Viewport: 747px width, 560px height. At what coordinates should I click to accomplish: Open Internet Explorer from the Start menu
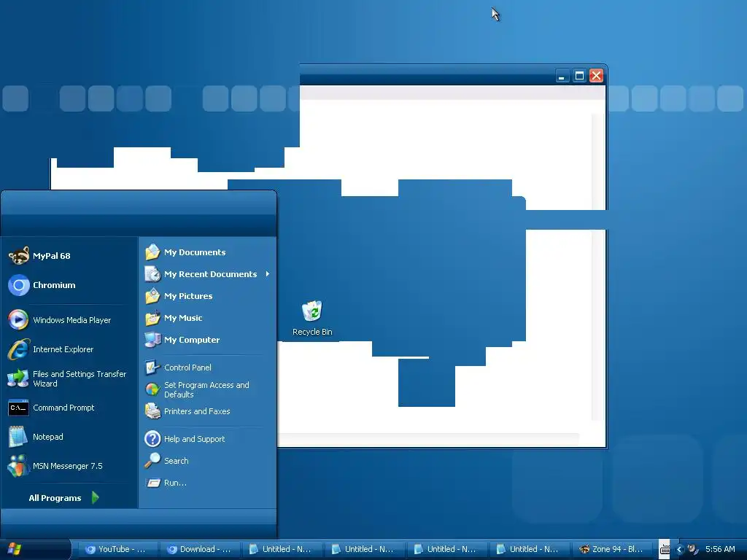[x=69, y=349]
